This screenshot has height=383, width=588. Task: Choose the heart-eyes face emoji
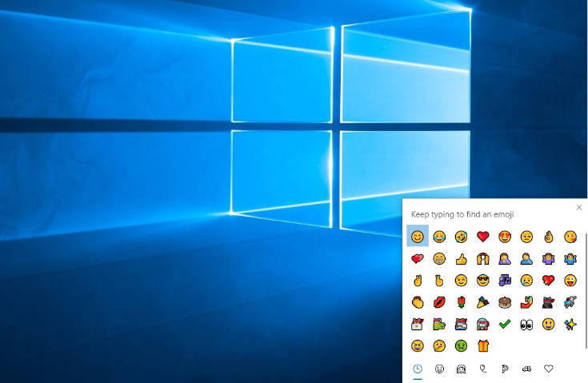[x=504, y=237]
